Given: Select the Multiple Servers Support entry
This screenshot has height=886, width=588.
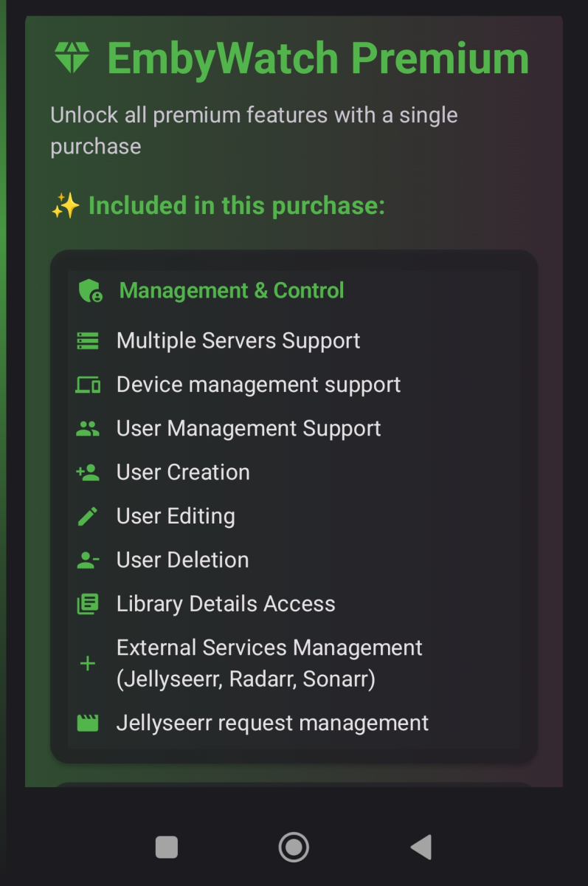Looking at the screenshot, I should pyautogui.click(x=238, y=340).
